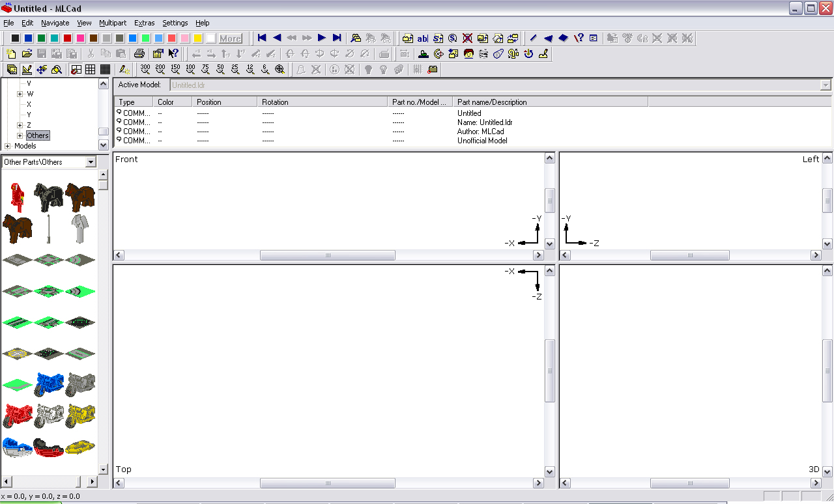Image resolution: width=834 pixels, height=504 pixels.
Task: Toggle the draw-to-selection-only icon
Action: click(x=124, y=70)
